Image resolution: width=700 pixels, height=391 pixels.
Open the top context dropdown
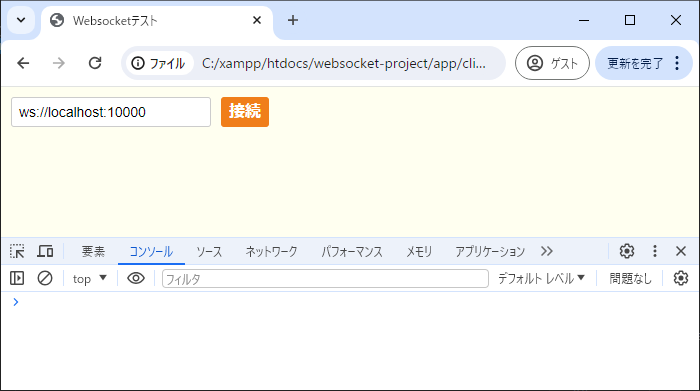click(90, 279)
